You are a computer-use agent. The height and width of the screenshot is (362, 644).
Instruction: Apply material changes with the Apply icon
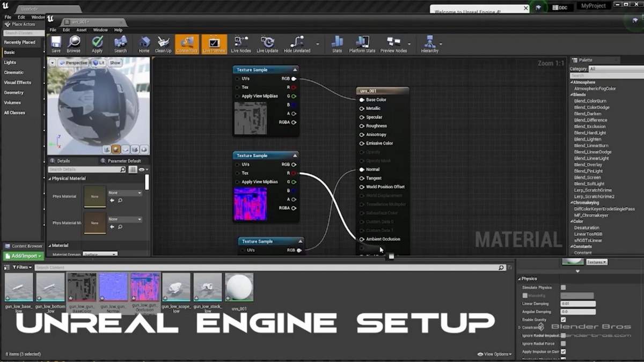[x=97, y=45]
